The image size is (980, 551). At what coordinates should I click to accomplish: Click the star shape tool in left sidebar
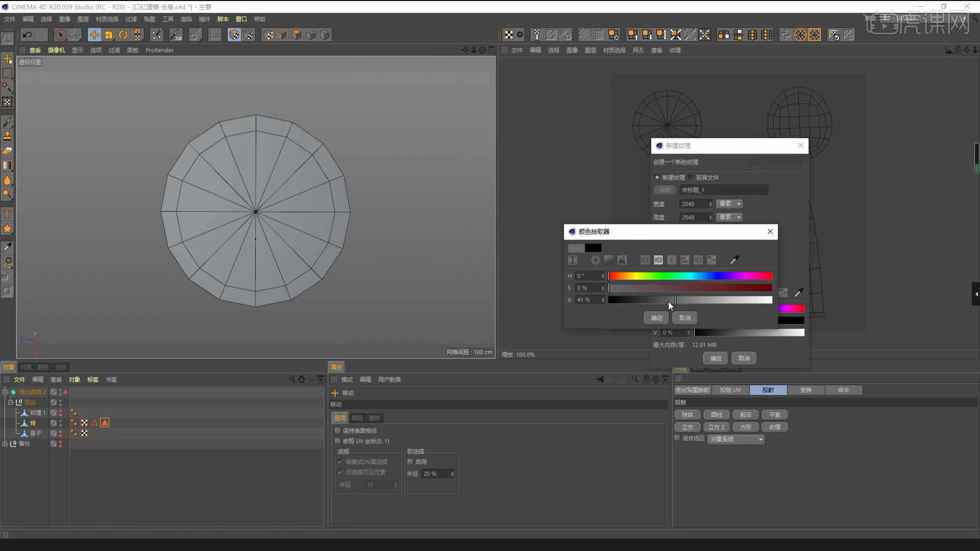pyautogui.click(x=7, y=229)
